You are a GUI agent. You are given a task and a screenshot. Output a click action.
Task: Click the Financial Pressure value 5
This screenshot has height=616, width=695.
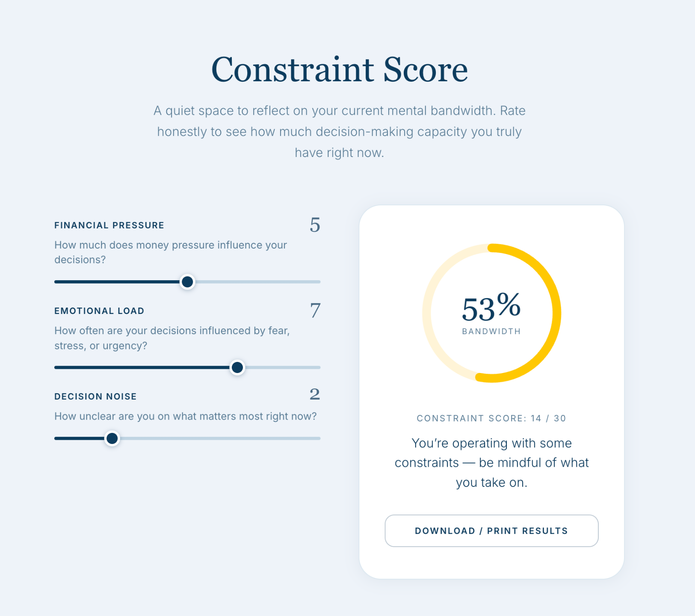point(315,225)
